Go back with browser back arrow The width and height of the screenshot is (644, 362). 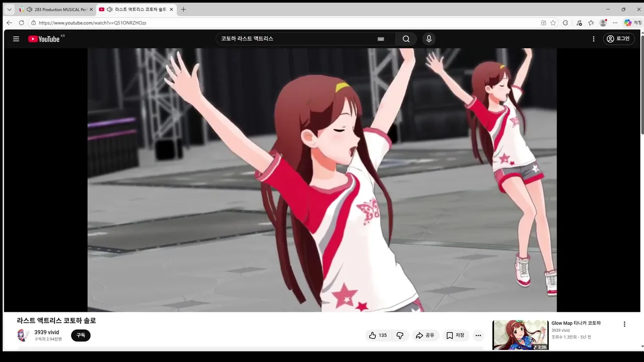9,23
